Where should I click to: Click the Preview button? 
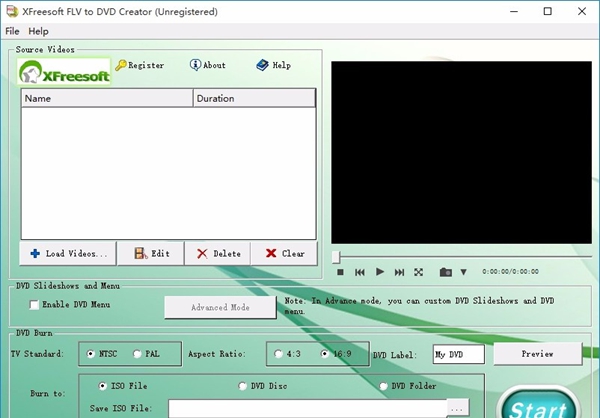(538, 354)
